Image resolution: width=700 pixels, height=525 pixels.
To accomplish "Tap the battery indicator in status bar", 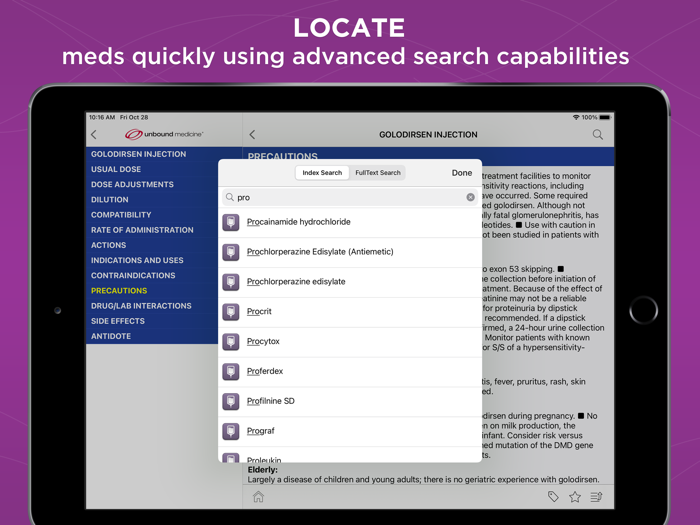I will click(605, 117).
